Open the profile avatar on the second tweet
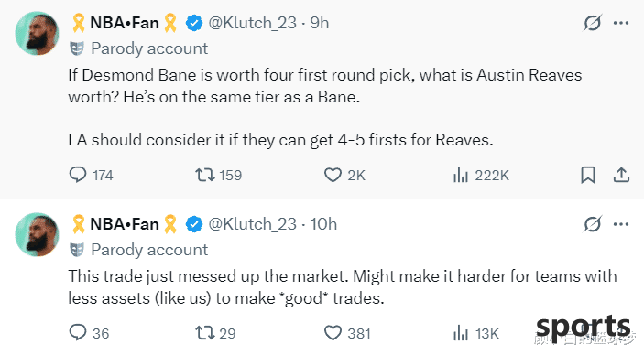The image size is (644, 355). tap(37, 234)
